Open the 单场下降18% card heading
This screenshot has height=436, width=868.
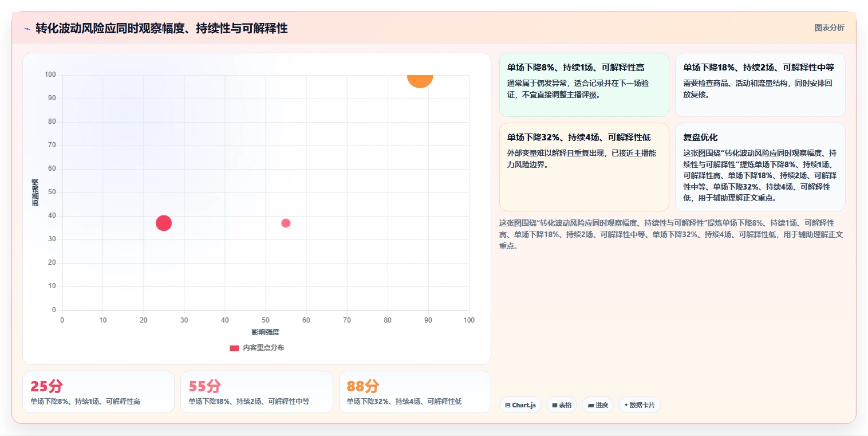758,68
